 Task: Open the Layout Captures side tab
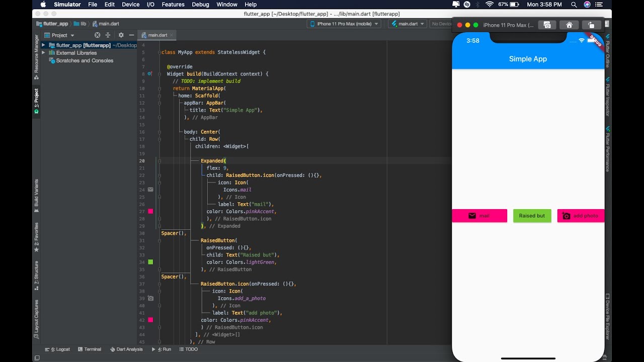pyautogui.click(x=36, y=319)
